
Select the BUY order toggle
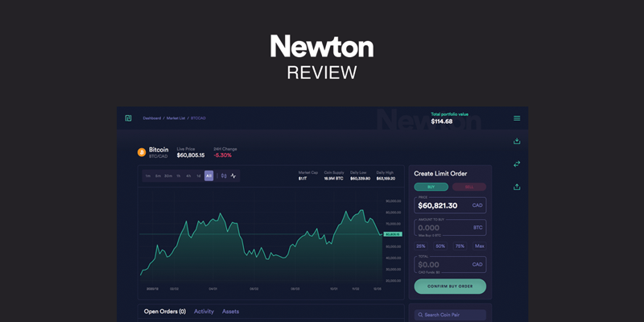(x=431, y=187)
